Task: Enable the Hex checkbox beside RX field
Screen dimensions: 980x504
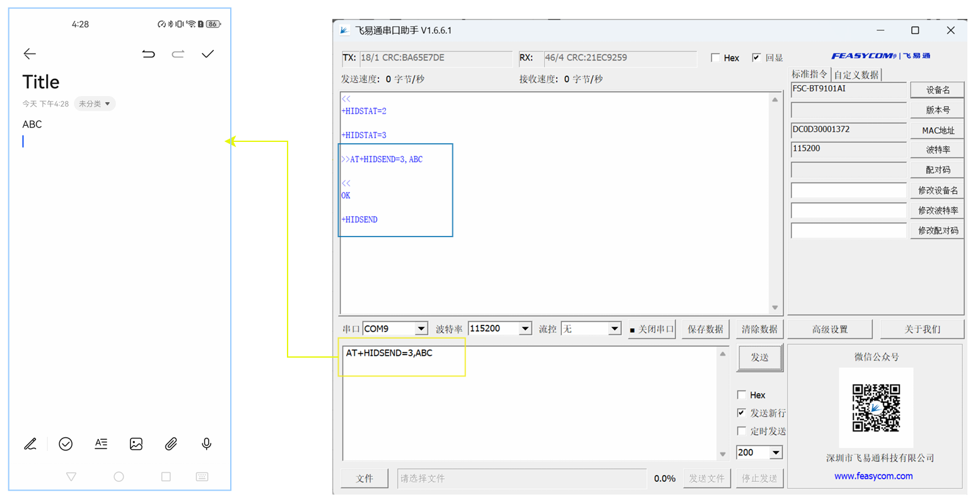Action: pyautogui.click(x=715, y=58)
